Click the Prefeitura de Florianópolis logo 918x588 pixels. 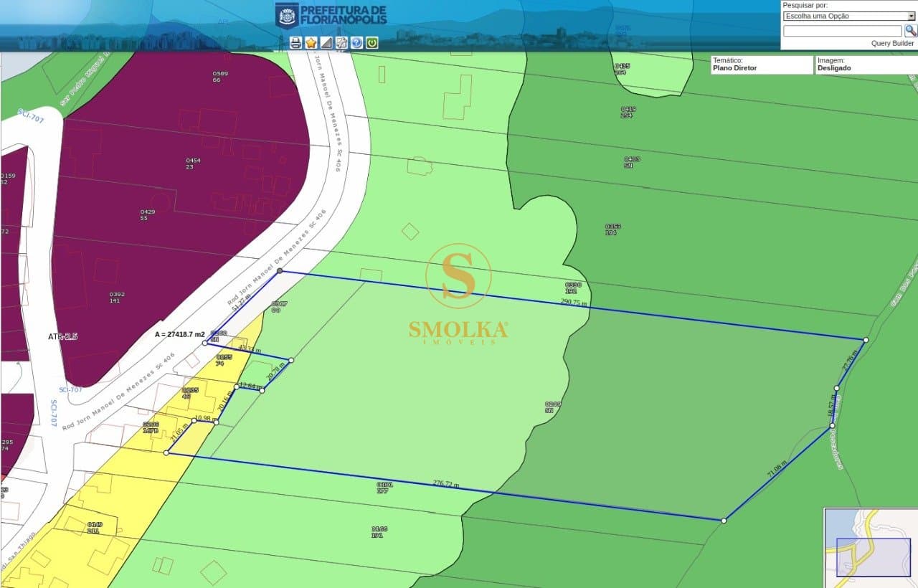[331, 14]
